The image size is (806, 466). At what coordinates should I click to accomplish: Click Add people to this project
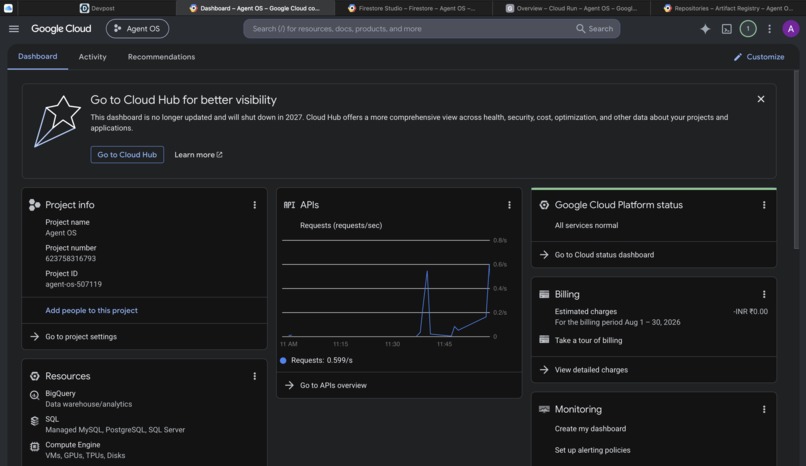[91, 310]
